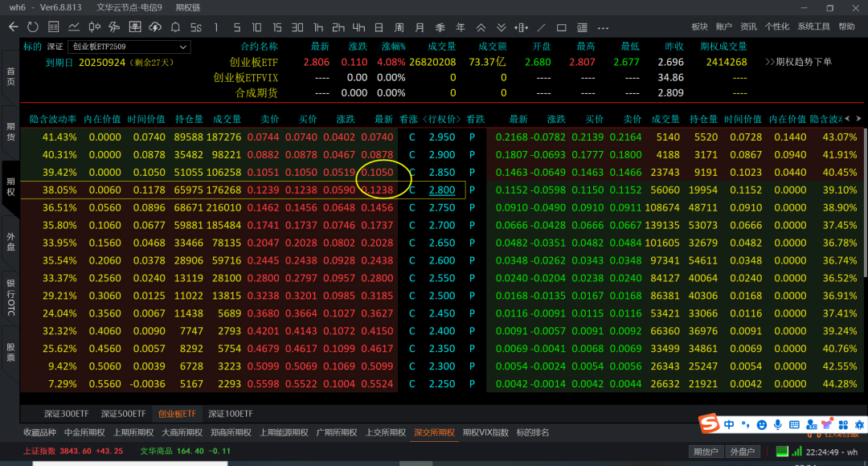The height and width of the screenshot is (466, 868).
Task: Click the Sogou user account icon
Action: click(812, 424)
